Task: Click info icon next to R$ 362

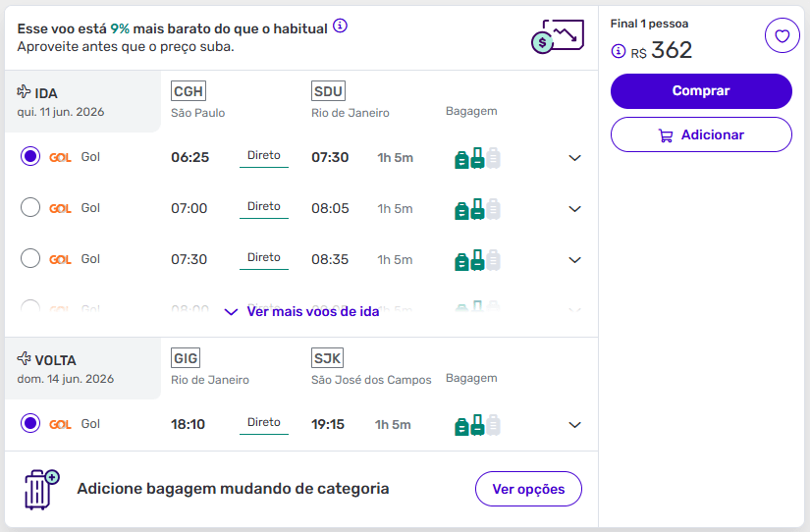Action: click(619, 51)
